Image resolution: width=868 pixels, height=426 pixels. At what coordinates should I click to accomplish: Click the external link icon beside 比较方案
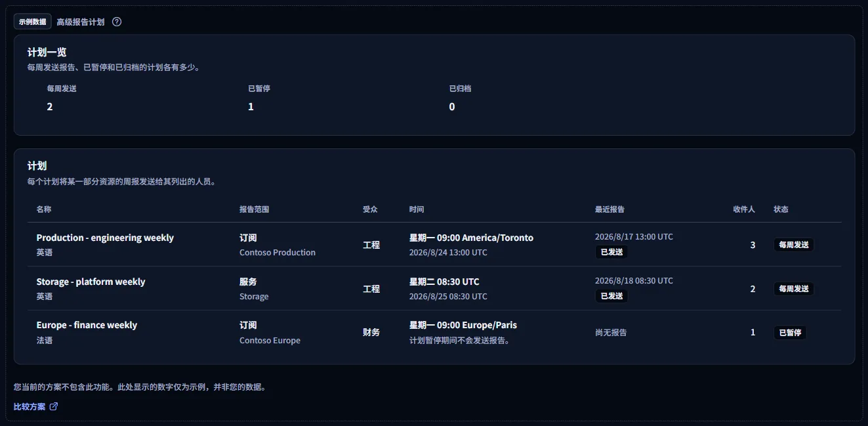(x=54, y=406)
